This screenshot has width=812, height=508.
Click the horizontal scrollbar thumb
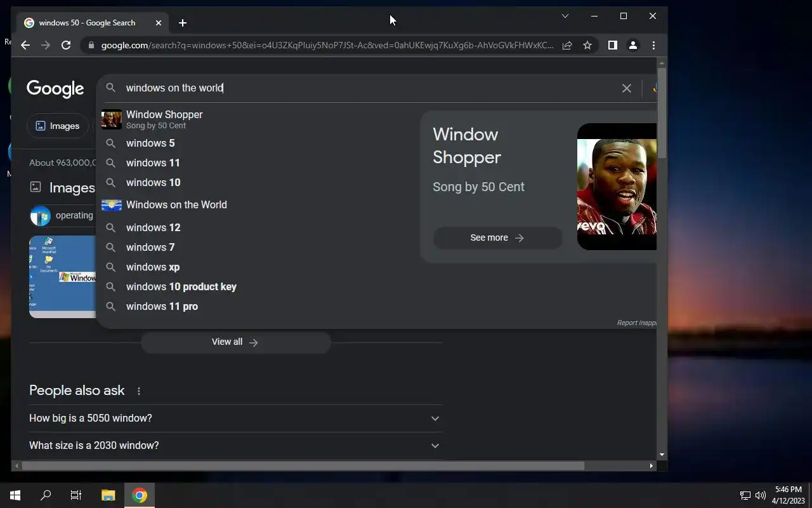tap(303, 465)
